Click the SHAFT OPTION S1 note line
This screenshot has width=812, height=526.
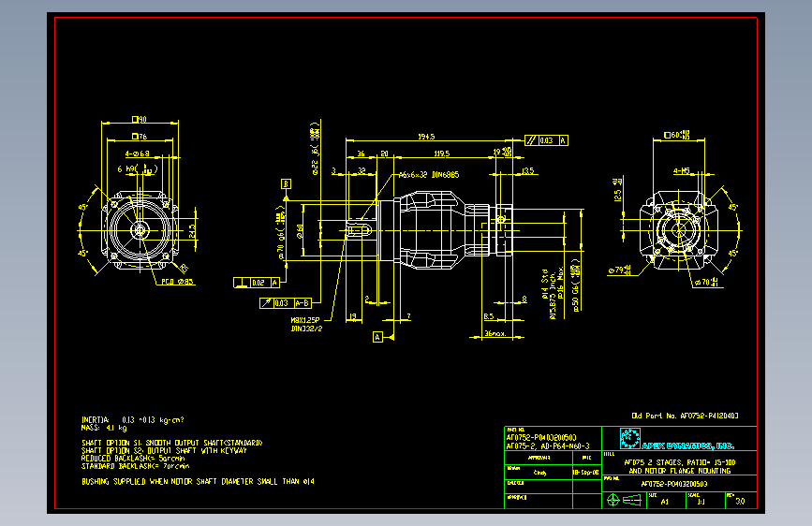click(172, 443)
